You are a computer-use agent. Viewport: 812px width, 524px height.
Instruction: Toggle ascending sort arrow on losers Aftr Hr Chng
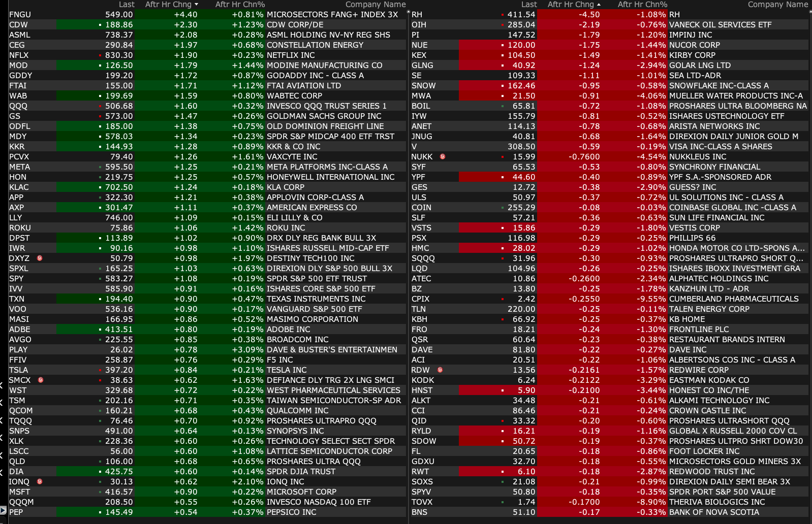[x=599, y=5]
